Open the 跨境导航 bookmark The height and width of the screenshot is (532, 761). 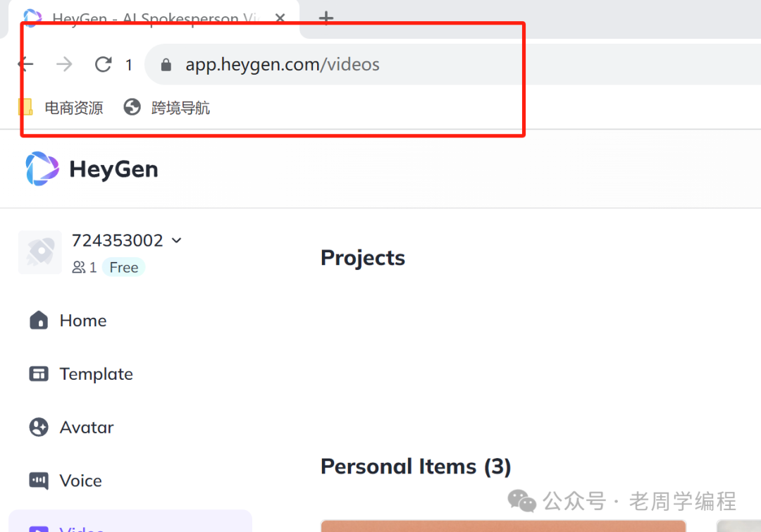point(166,107)
